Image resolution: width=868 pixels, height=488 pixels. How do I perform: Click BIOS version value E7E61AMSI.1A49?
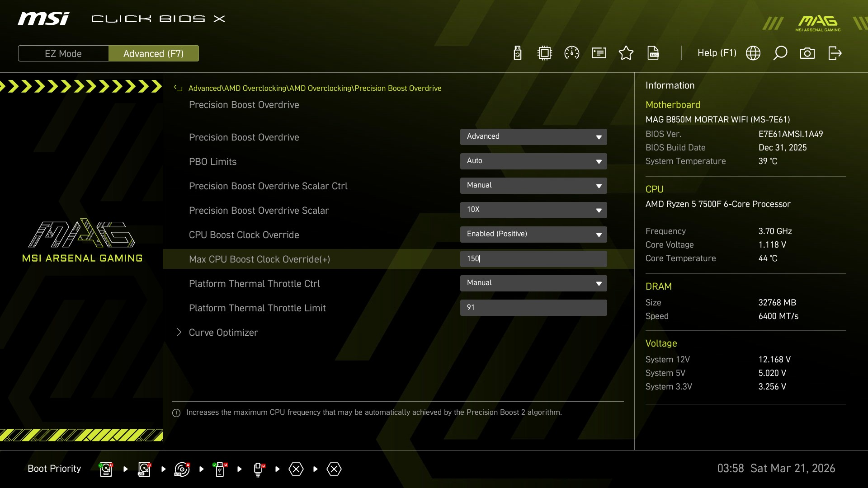coord(791,134)
